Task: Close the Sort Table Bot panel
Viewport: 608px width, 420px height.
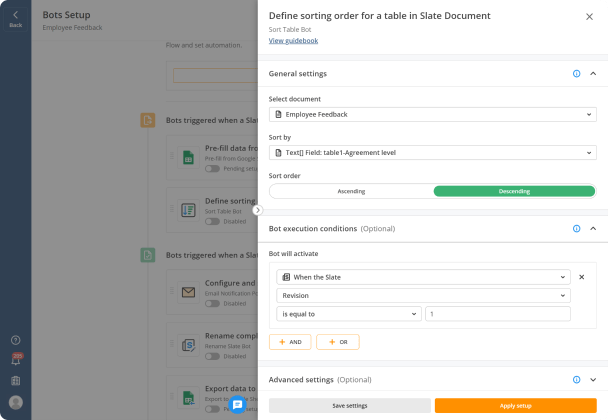Action: coord(589,17)
